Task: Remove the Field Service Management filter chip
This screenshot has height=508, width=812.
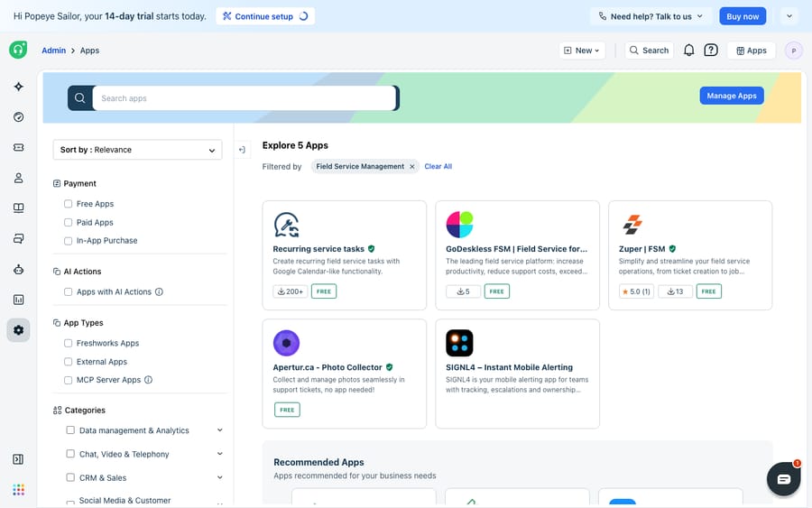Action: (412, 167)
